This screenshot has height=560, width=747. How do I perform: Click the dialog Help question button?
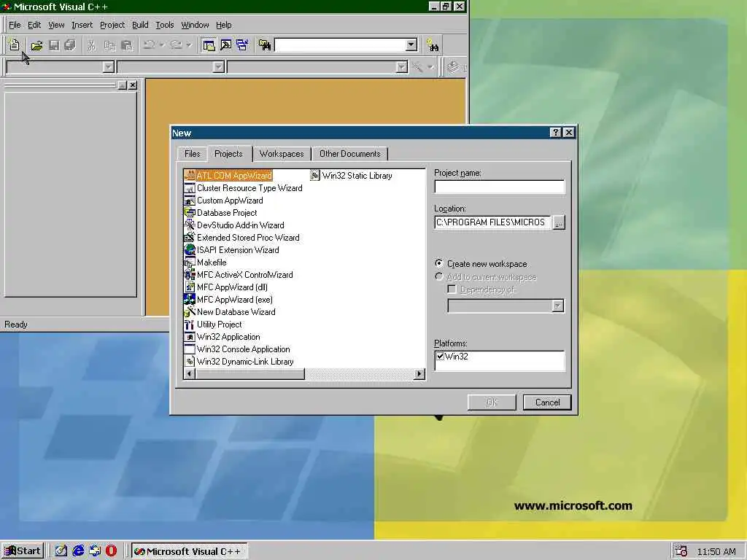click(x=555, y=133)
